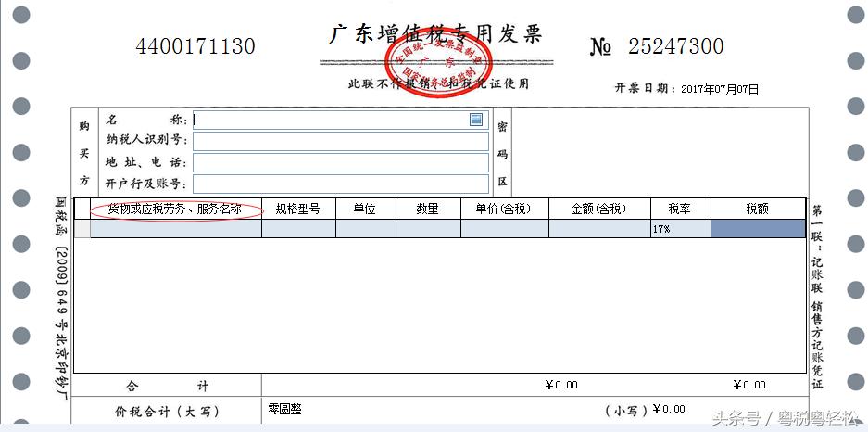This screenshot has height=432, width=868.
Task: Click the address and phone (地址、电话) field
Action: (341, 162)
